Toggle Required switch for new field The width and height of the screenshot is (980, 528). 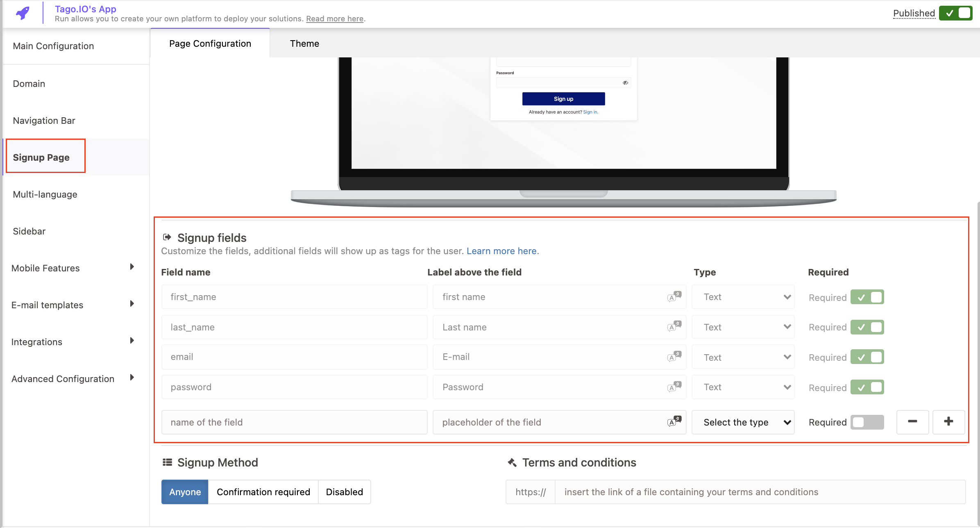(x=867, y=422)
